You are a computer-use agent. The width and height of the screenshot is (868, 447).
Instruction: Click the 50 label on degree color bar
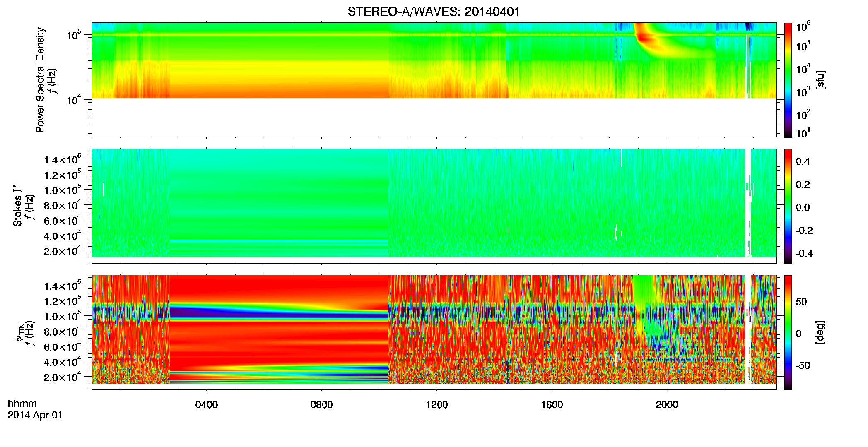pyautogui.click(x=801, y=301)
